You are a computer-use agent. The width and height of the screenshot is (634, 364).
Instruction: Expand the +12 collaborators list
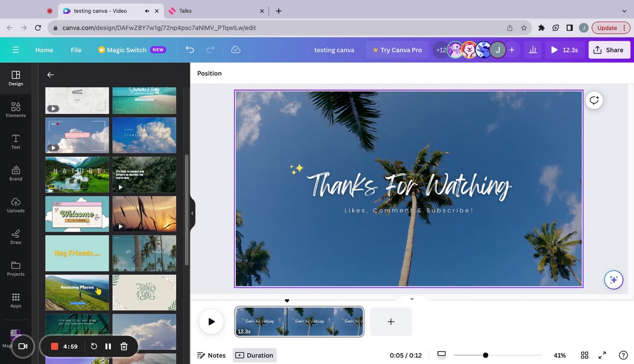click(x=440, y=50)
